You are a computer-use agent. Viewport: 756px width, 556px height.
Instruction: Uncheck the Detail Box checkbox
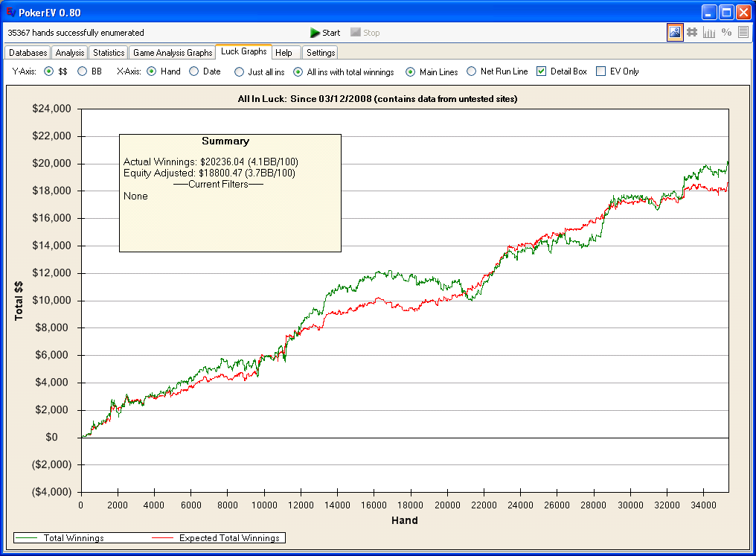click(x=542, y=71)
